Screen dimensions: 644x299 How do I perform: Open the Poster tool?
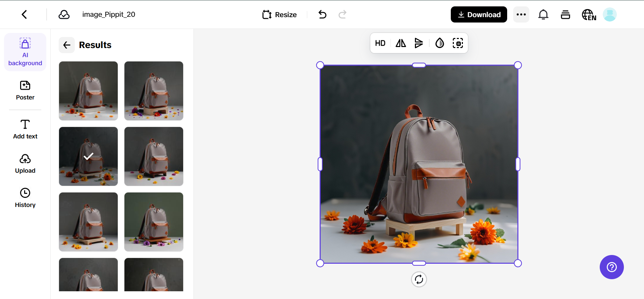pos(25,90)
